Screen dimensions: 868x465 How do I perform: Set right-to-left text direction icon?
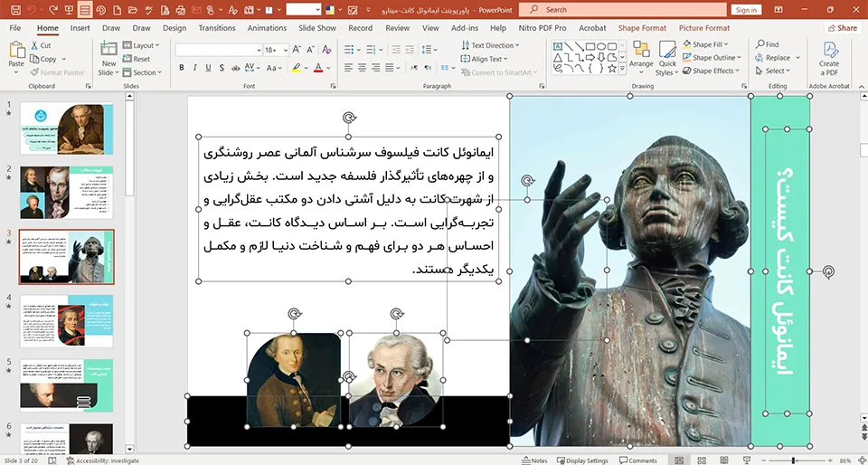pyautogui.click(x=428, y=68)
